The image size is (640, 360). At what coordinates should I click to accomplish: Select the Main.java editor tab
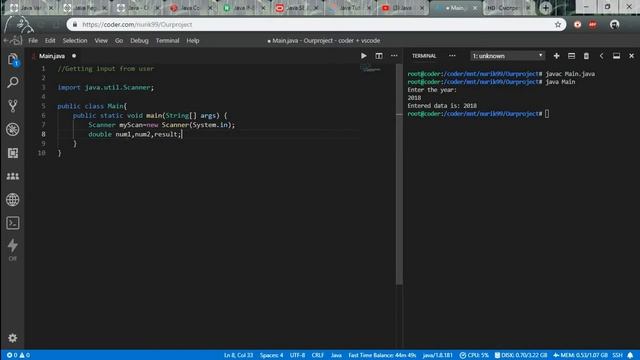point(52,56)
